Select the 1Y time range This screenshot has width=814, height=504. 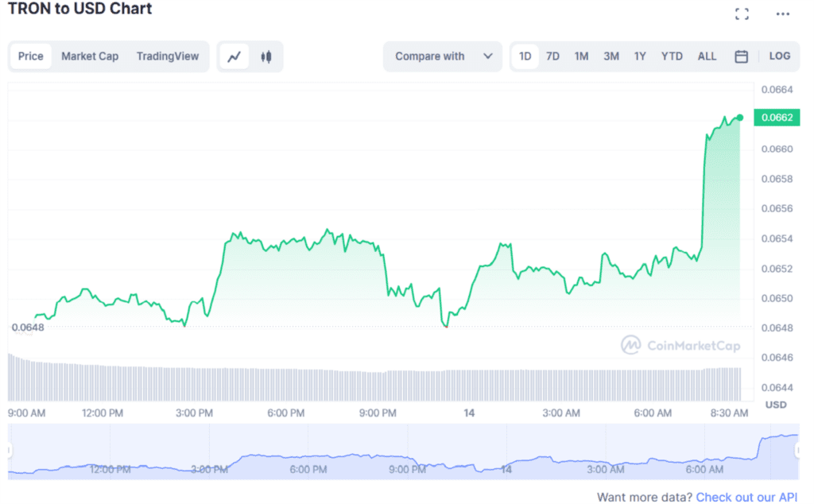coord(640,56)
